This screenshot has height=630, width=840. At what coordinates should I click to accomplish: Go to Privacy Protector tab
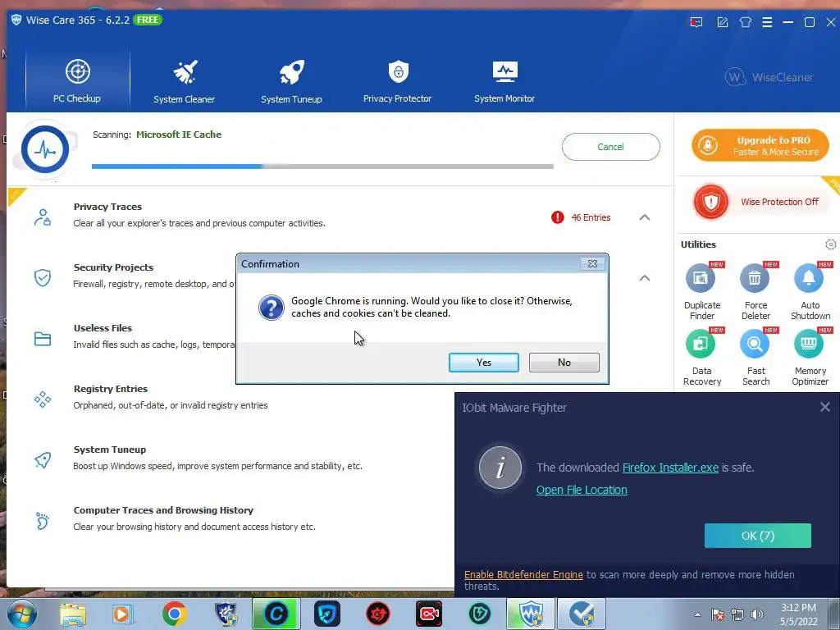tap(398, 80)
